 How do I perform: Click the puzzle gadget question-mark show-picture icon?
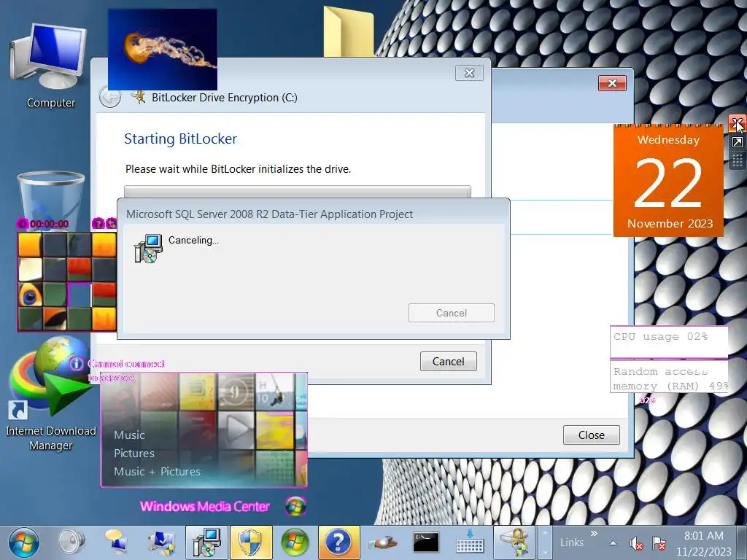98,223
